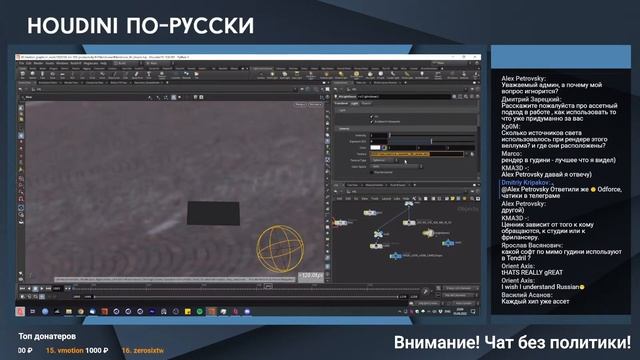The image size is (640, 360).
Task: Create a Sky Light from the shelf
Action: 370,75
